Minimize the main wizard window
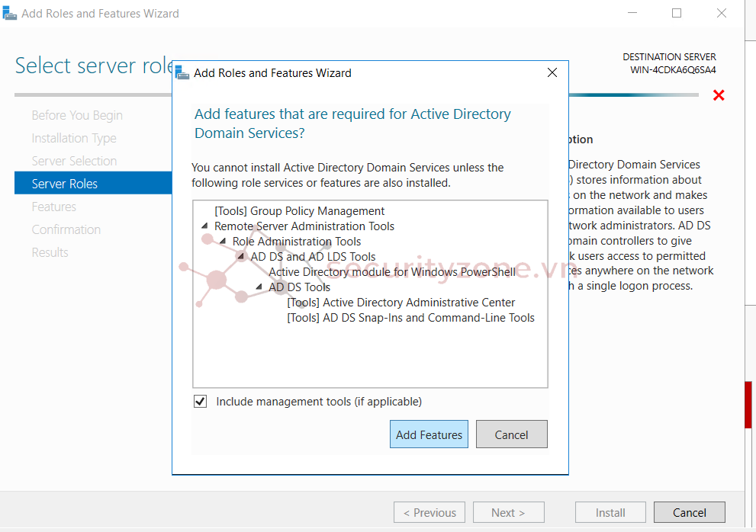The image size is (756, 532). click(x=632, y=13)
